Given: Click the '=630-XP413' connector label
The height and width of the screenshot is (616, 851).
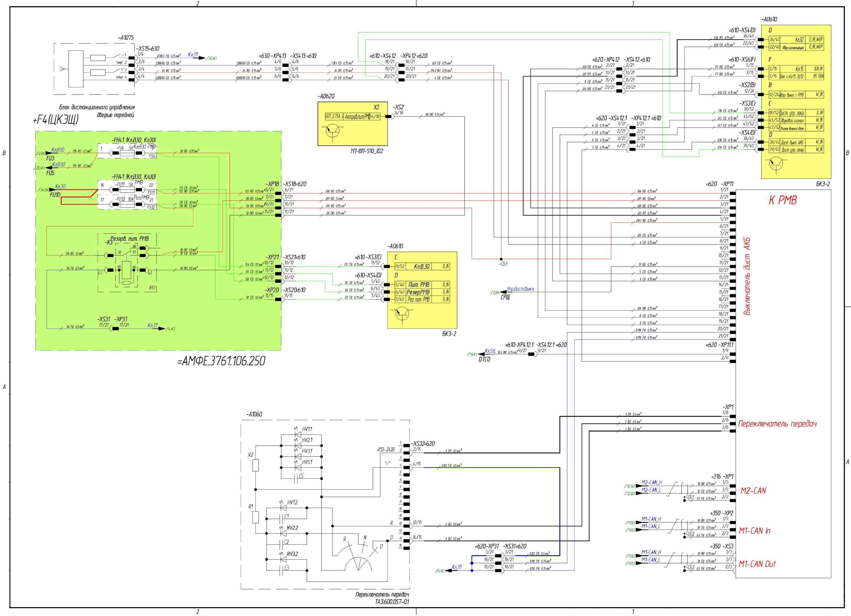Looking at the screenshot, I should [x=272, y=56].
